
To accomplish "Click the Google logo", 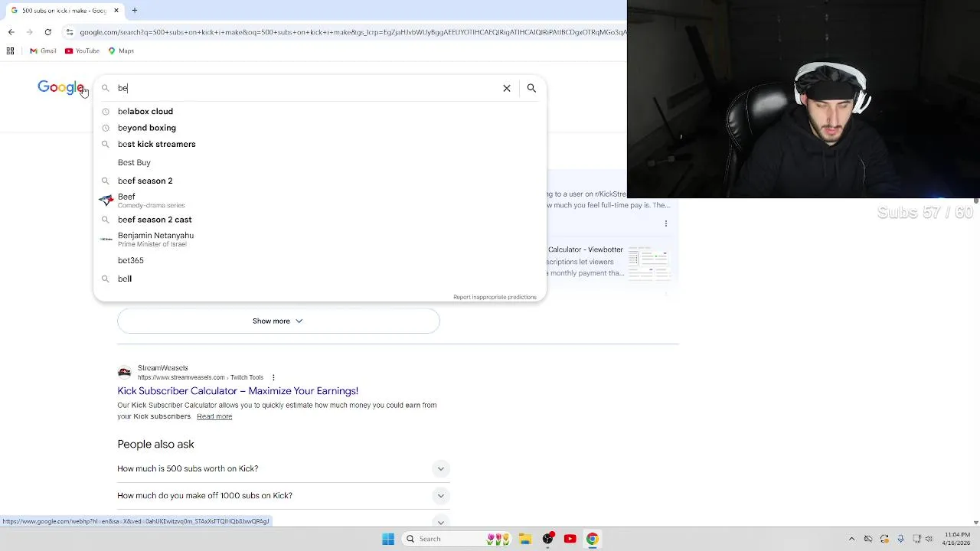I will click(61, 87).
